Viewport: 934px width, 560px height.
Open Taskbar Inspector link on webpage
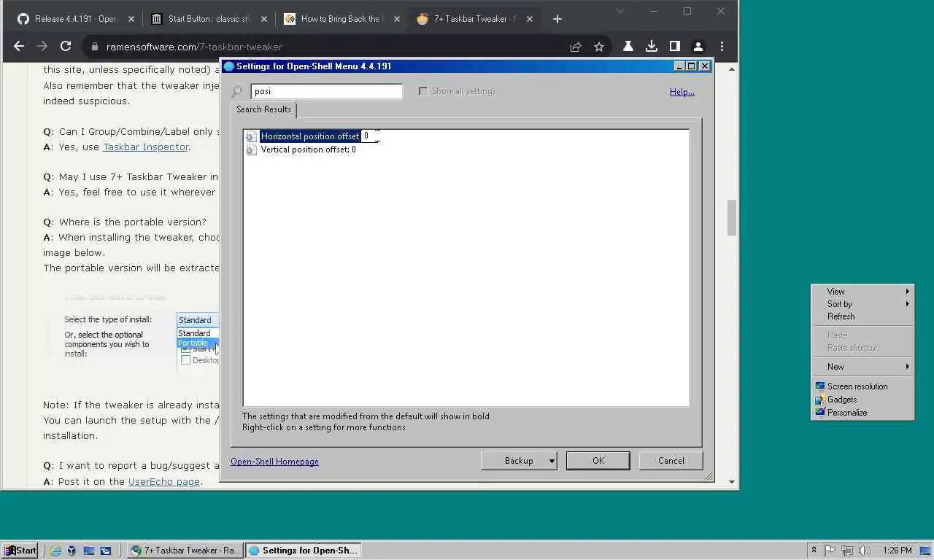(146, 147)
